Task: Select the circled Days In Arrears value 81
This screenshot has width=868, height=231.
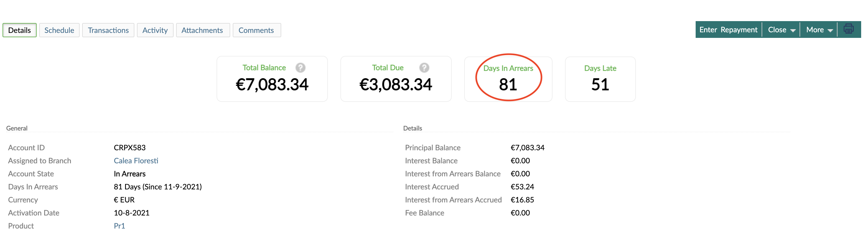Action: [x=508, y=84]
